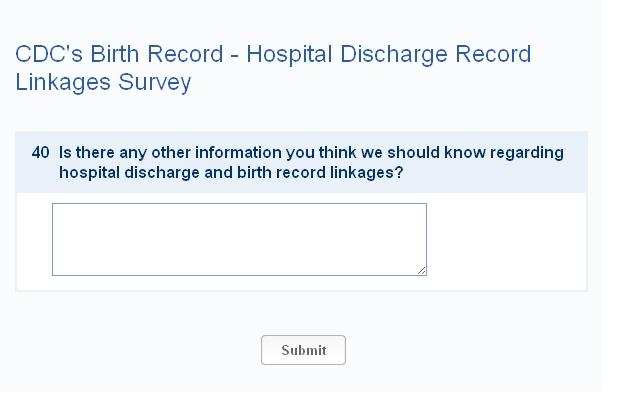Click the Submit button
This screenshot has height=400, width=640.
303,350
